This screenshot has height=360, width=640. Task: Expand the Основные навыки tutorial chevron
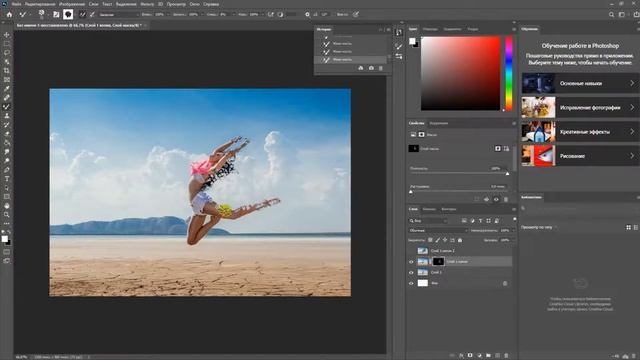click(632, 83)
